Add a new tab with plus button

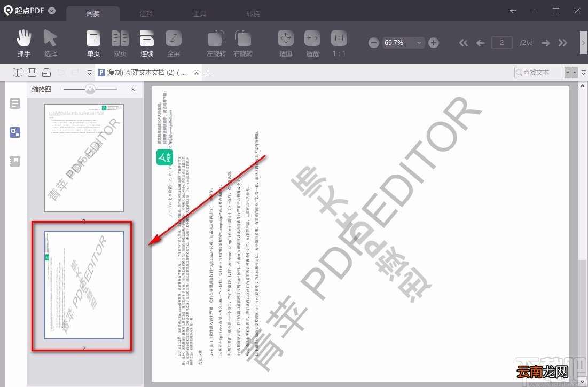pos(208,73)
